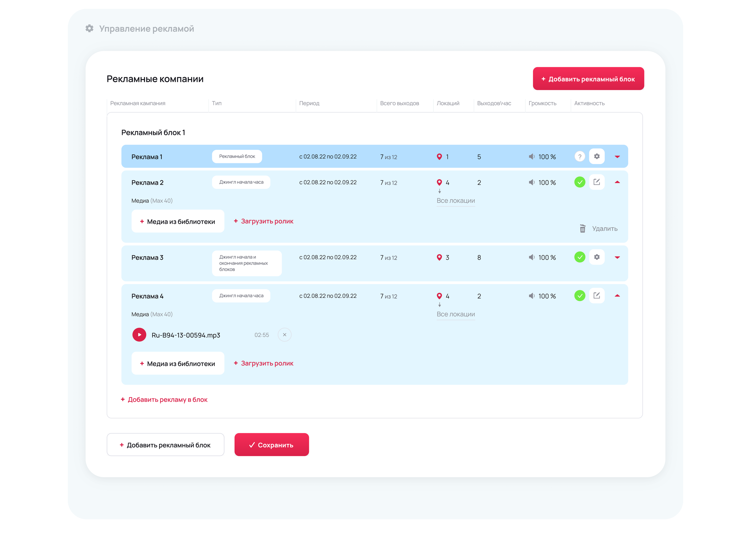Click the top Добавить рекламный блок button

[x=588, y=79]
